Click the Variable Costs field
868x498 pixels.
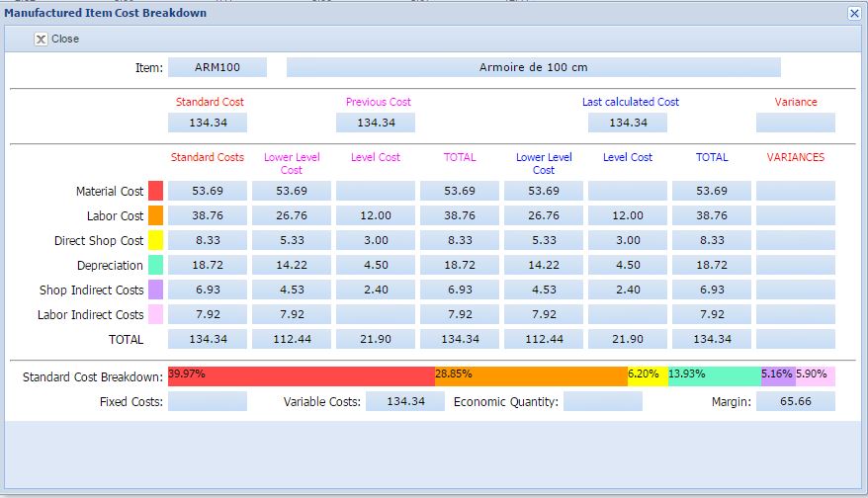click(x=404, y=401)
